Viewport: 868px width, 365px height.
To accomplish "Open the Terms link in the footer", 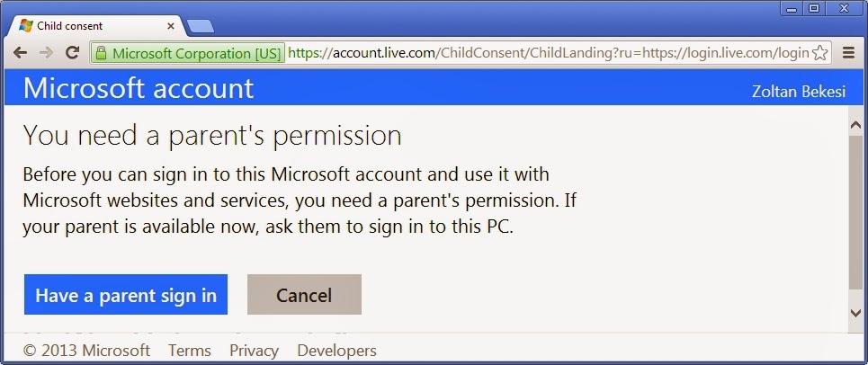I will 190,351.
